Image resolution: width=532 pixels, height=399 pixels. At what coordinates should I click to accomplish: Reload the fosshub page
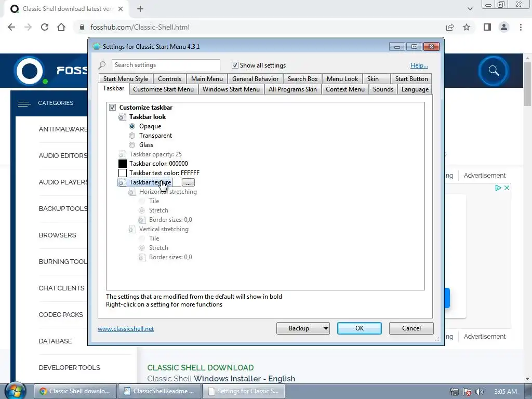(45, 27)
